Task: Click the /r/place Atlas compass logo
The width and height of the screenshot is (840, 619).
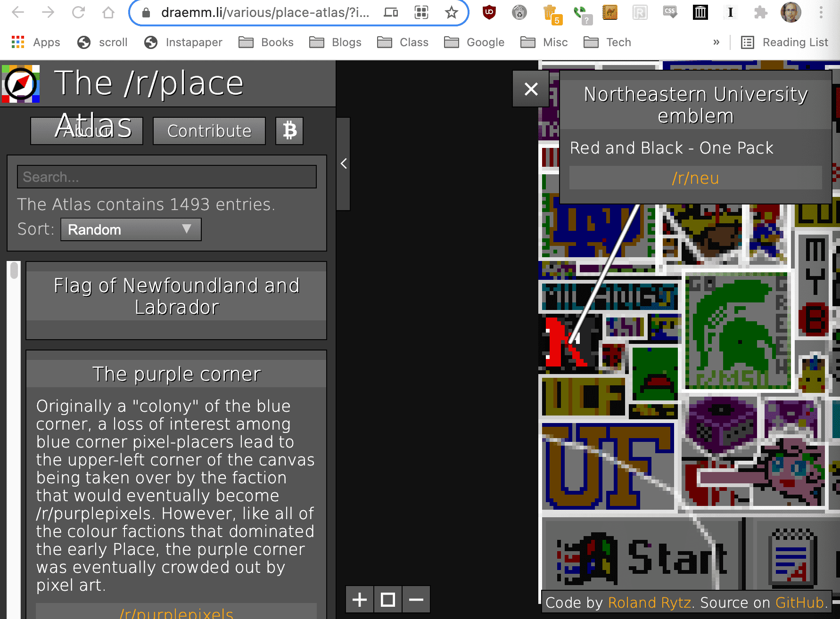Action: point(20,86)
